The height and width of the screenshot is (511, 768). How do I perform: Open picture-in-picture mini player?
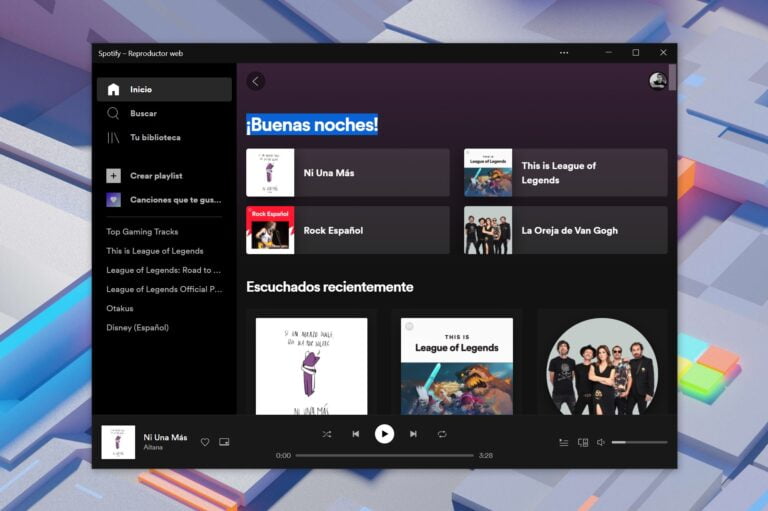224,442
